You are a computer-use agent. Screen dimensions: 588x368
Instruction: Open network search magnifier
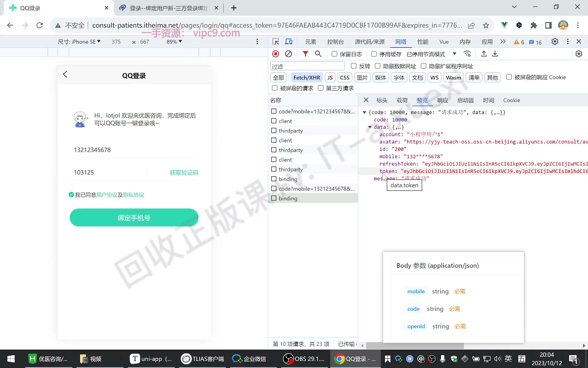318,54
